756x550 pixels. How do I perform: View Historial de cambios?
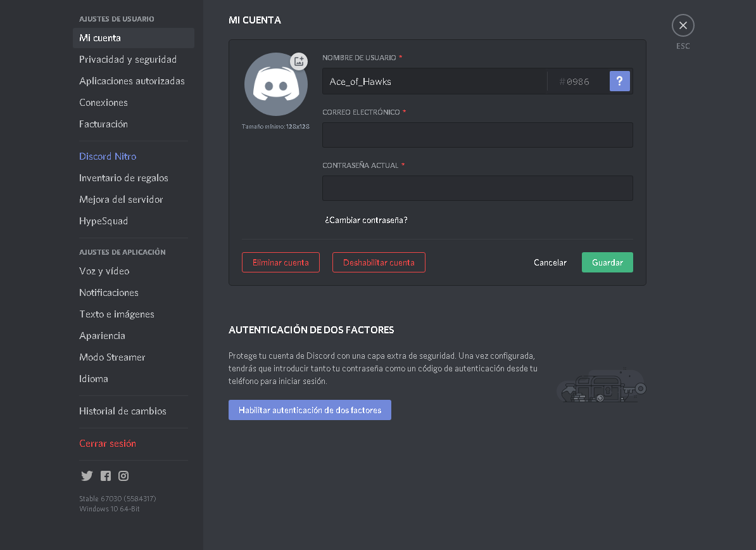[134, 411]
